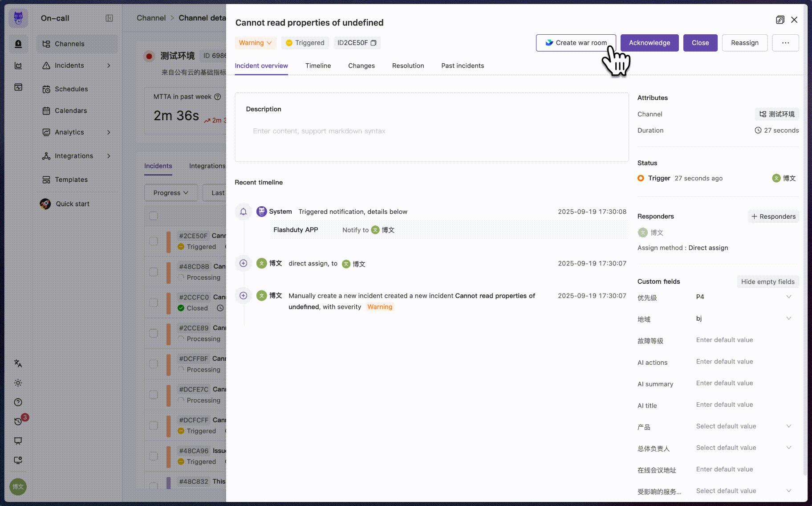Viewport: 812px width, 506px height.
Task: Switch to the Timeline tab
Action: coord(318,65)
